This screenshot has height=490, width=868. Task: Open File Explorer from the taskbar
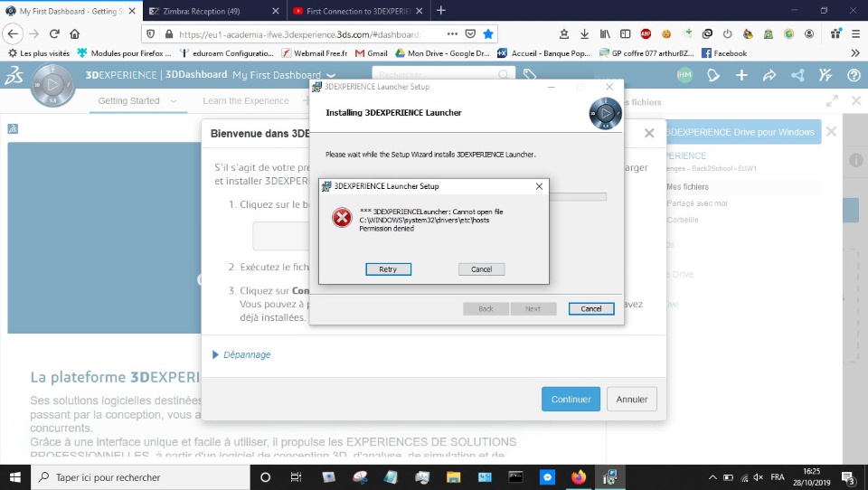pos(453,477)
